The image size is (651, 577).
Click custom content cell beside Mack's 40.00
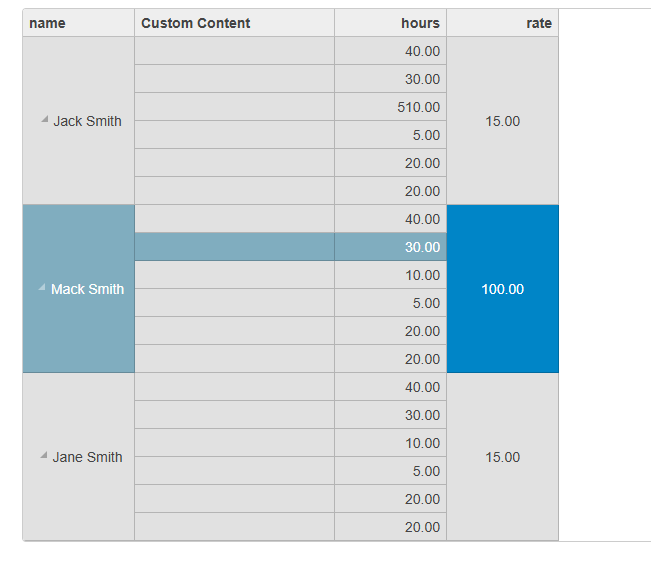tap(235, 219)
